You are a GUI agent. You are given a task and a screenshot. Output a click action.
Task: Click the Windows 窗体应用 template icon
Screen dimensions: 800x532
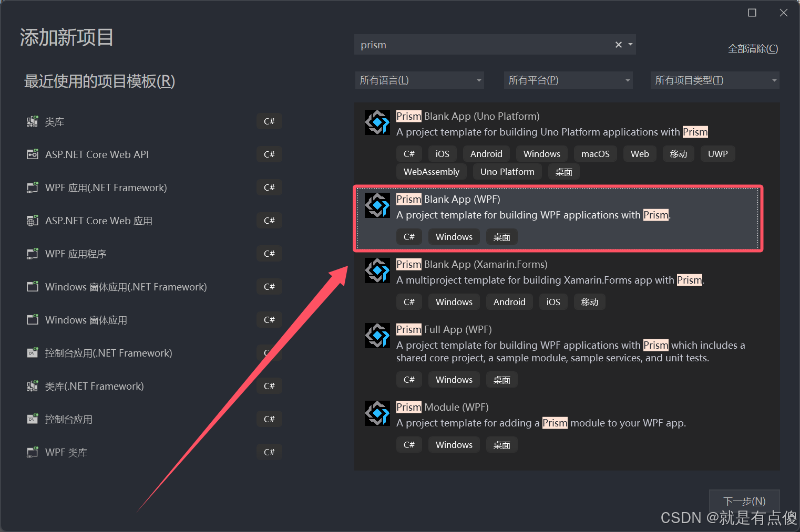(x=33, y=320)
